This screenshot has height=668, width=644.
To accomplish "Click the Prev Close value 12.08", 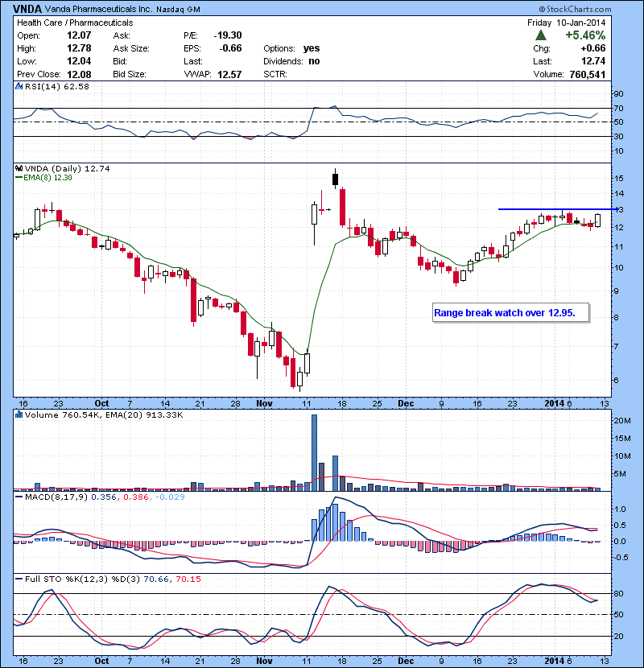I will [79, 74].
